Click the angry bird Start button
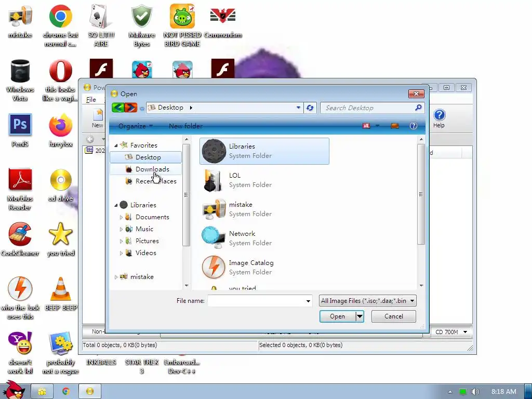This screenshot has width=532, height=399. point(14,390)
